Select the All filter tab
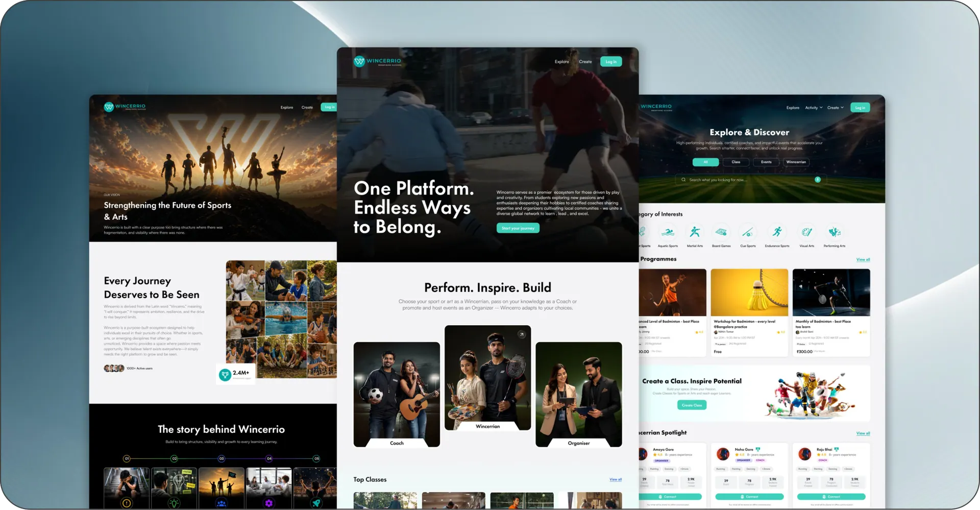This screenshot has height=510, width=980. coord(706,162)
